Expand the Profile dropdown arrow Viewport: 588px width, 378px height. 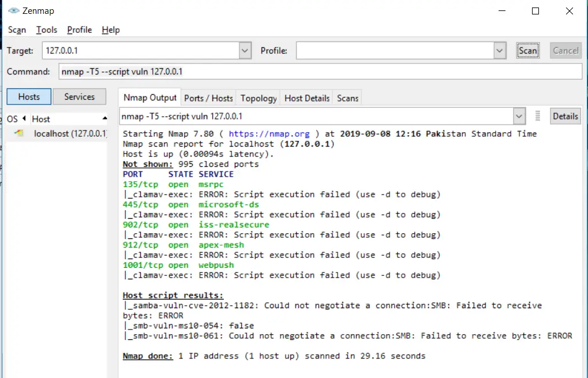(x=500, y=51)
